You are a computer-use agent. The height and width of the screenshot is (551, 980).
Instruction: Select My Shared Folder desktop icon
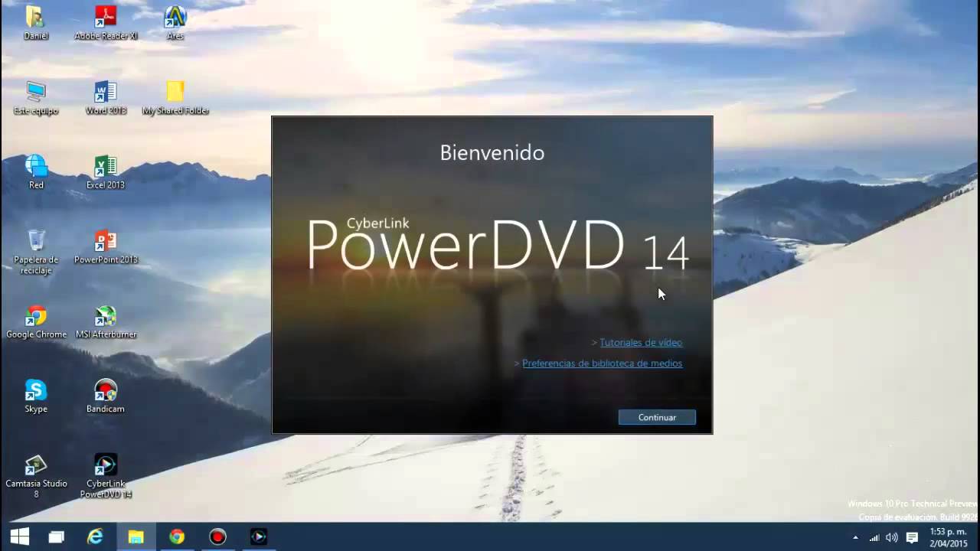pos(175,98)
